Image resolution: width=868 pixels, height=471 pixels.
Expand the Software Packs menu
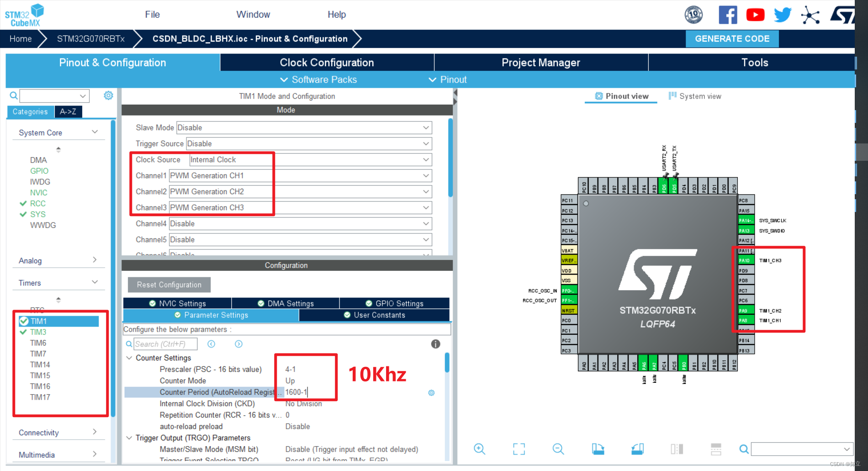[x=318, y=79]
